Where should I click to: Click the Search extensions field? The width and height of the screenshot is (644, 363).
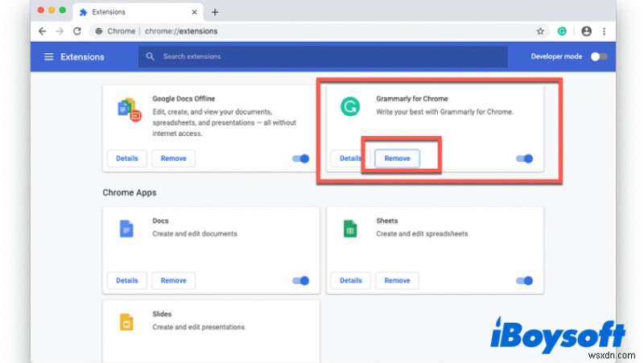tap(322, 56)
